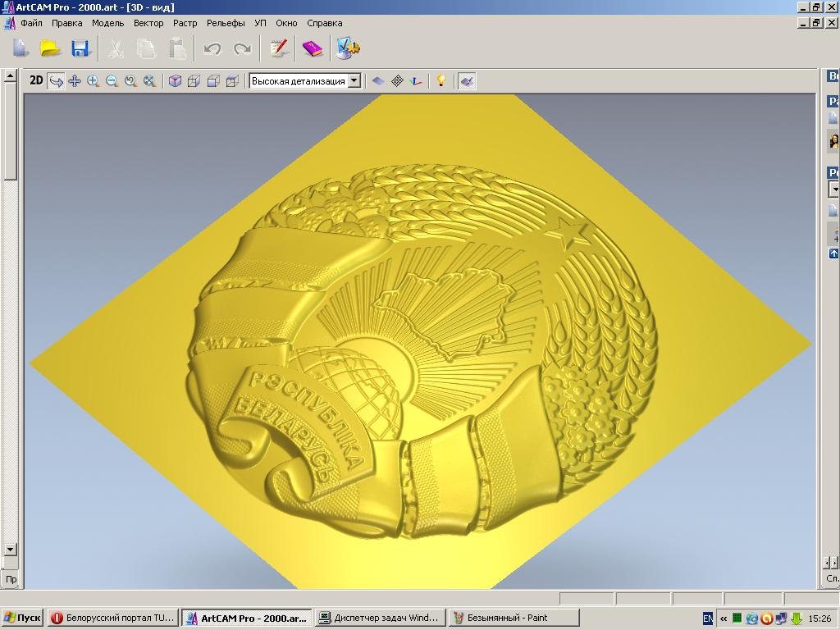Click the blue globe tray icon
The image size is (840, 630).
click(x=751, y=619)
